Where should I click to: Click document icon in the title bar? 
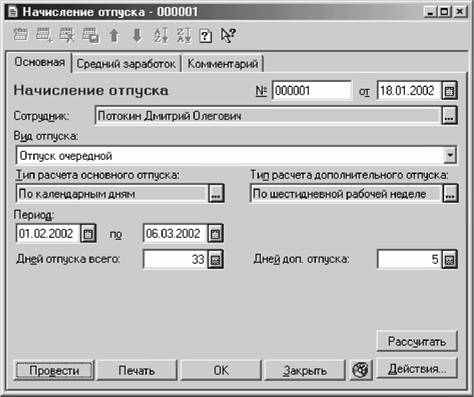(x=13, y=12)
